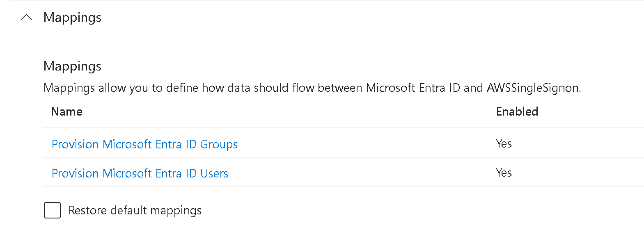The height and width of the screenshot is (241, 644).
Task: Click the word AWSSingleSignon in the description
Action: click(x=533, y=88)
